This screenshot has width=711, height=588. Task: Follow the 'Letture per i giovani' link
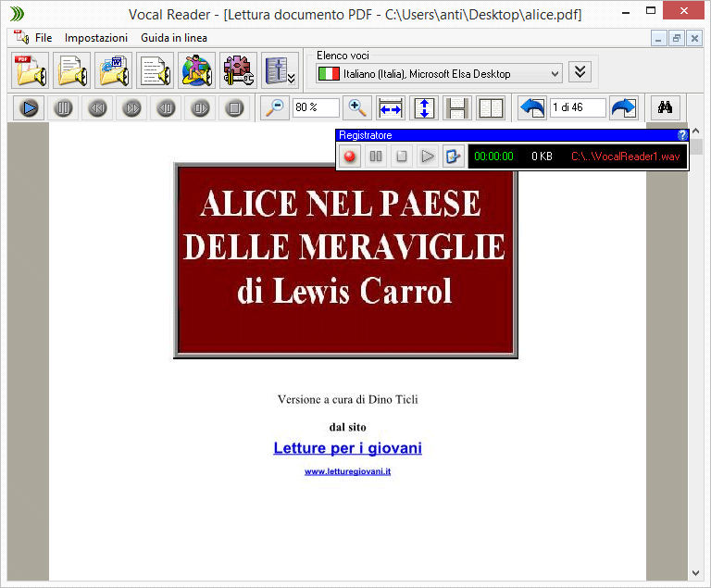[348, 448]
